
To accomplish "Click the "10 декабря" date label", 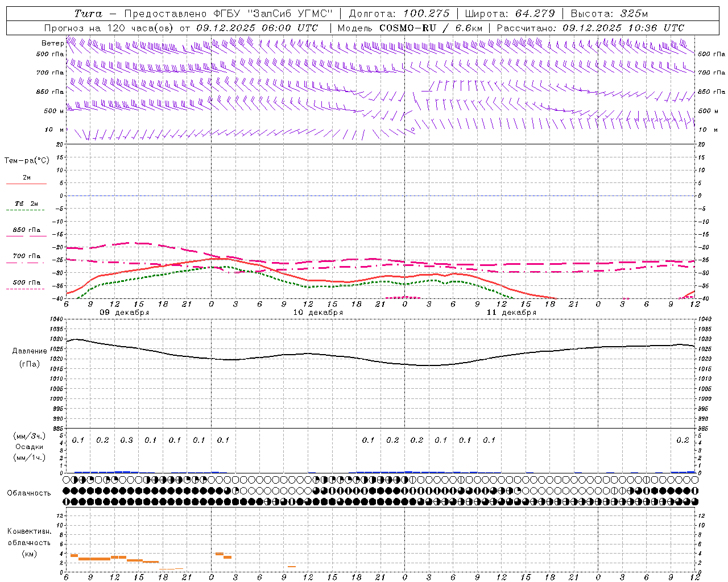I will click(x=318, y=312).
